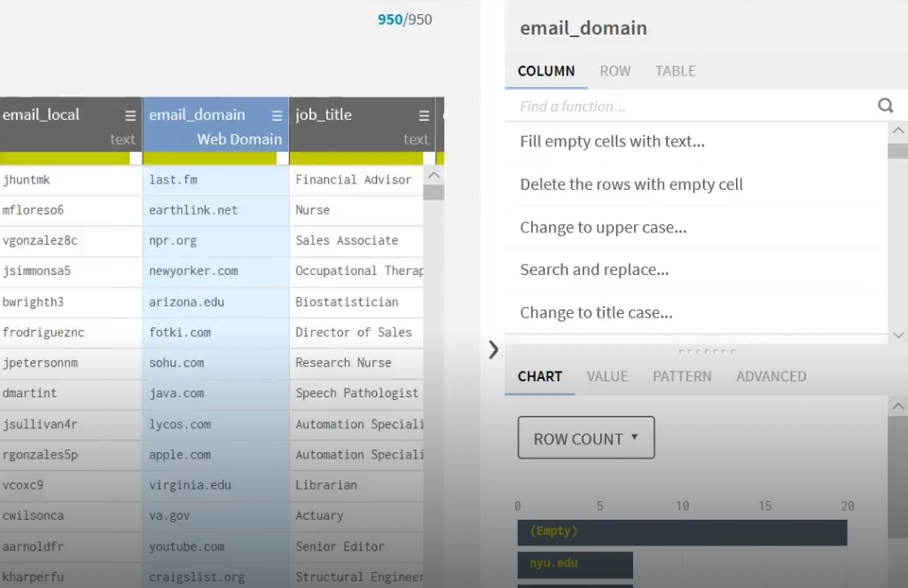
Task: Click cell npr.org
Action: coord(215,240)
